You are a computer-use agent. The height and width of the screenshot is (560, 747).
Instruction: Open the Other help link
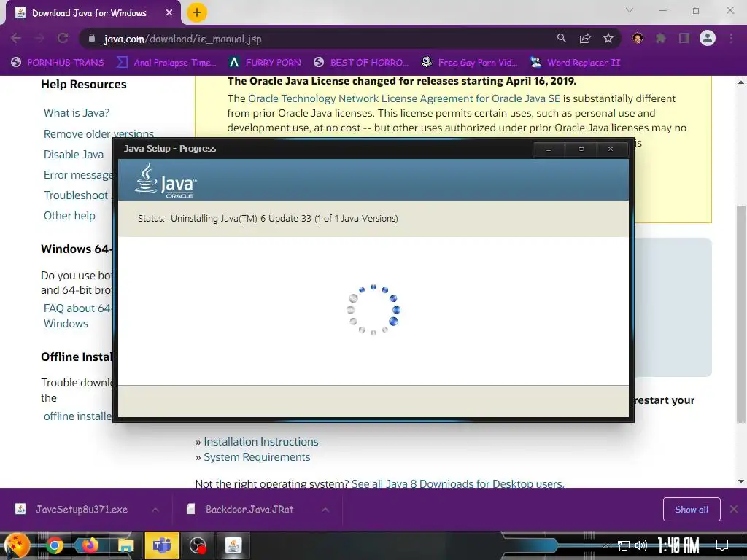click(69, 216)
